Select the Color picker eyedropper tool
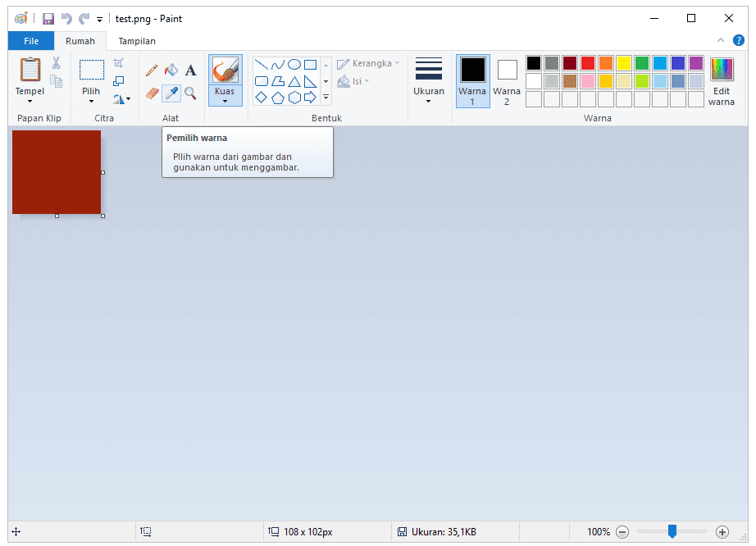The width and height of the screenshot is (756, 546). pos(171,93)
